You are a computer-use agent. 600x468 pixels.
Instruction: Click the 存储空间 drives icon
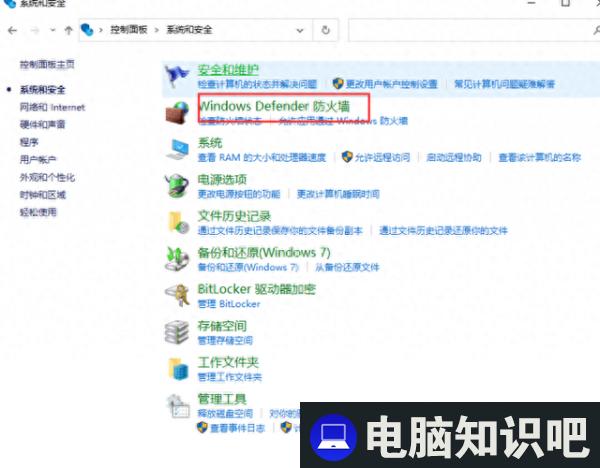177,332
